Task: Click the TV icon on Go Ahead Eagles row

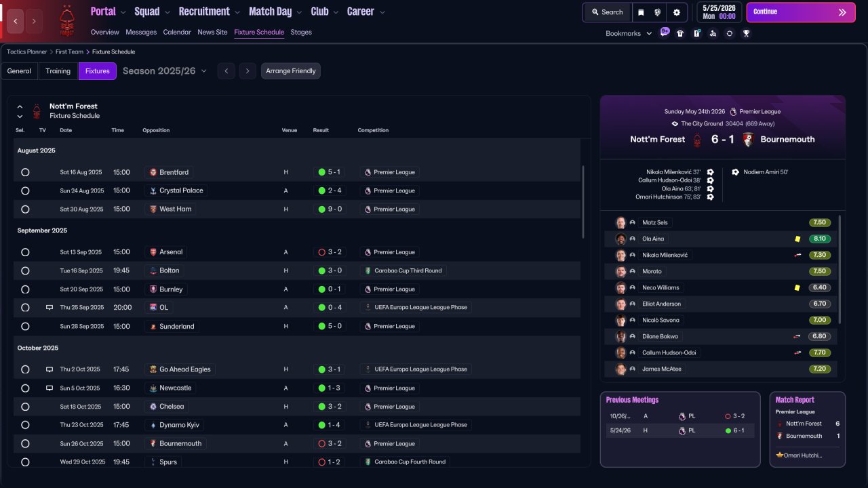Action: (x=50, y=370)
